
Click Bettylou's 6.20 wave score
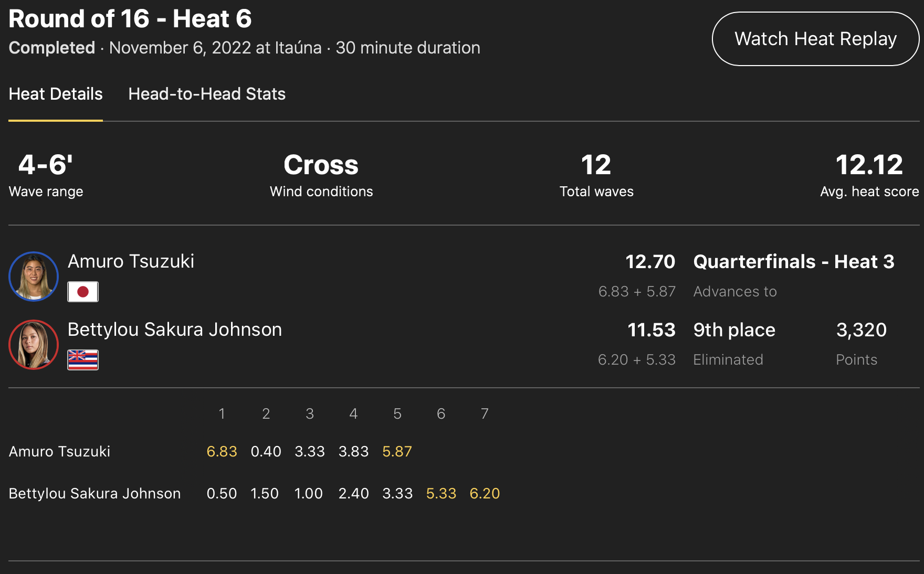click(485, 494)
